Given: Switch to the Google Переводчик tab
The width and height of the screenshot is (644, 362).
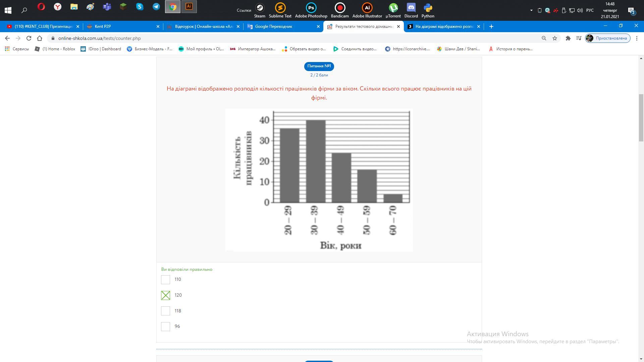Looking at the screenshot, I should pos(273,26).
